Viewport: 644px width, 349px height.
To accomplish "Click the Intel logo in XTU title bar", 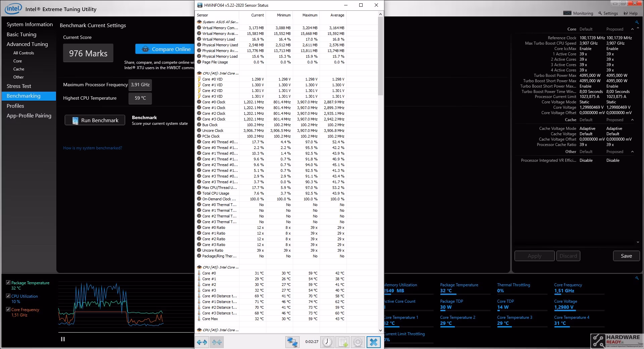I will pos(13,9).
